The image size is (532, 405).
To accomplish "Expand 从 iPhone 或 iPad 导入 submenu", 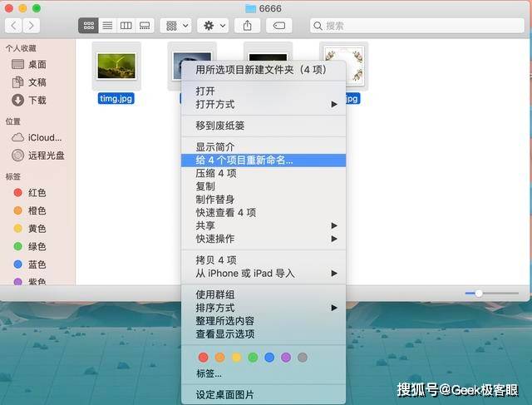I will coord(264,274).
